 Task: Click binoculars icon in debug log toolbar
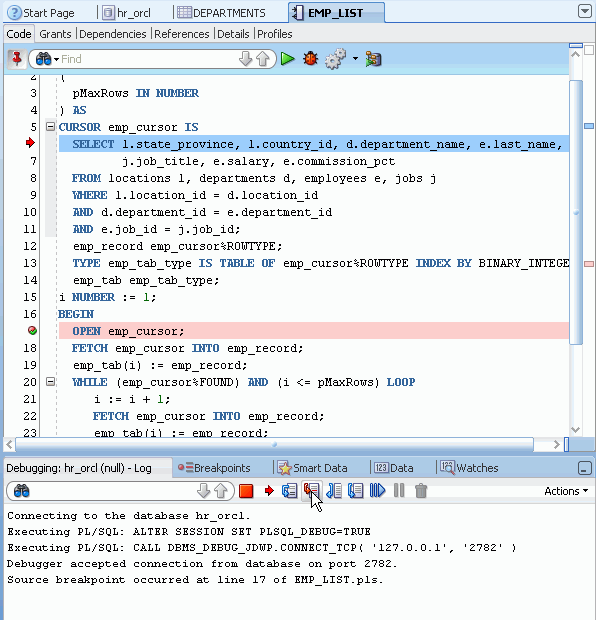(x=21, y=491)
